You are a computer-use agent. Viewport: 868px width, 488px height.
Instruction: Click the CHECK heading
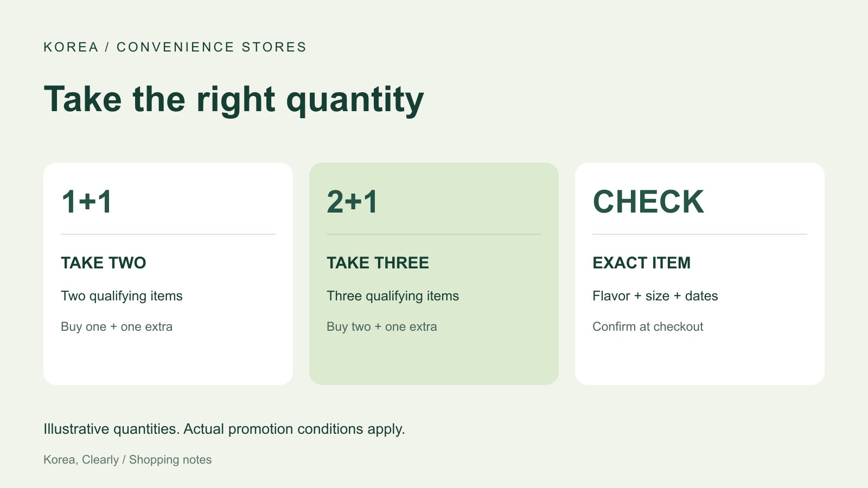pyautogui.click(x=648, y=202)
